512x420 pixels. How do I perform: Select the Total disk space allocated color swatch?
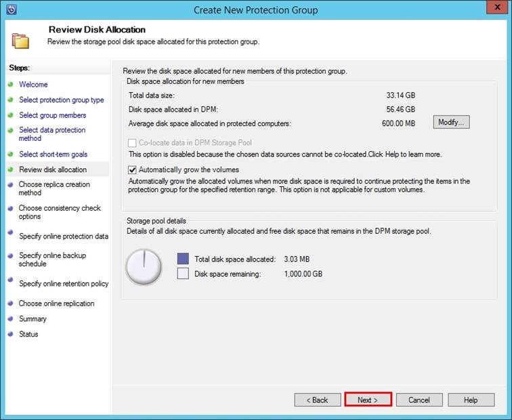(x=183, y=259)
